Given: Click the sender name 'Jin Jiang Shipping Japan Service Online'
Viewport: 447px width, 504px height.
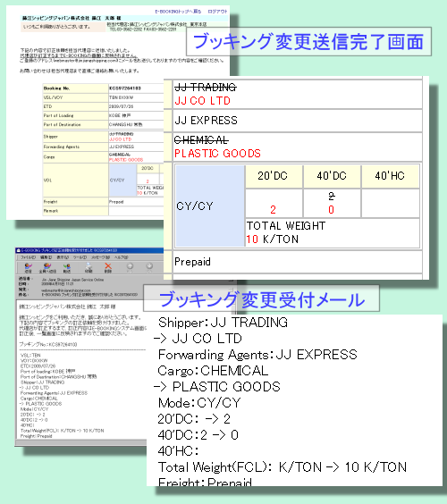Looking at the screenshot, I should (72, 280).
